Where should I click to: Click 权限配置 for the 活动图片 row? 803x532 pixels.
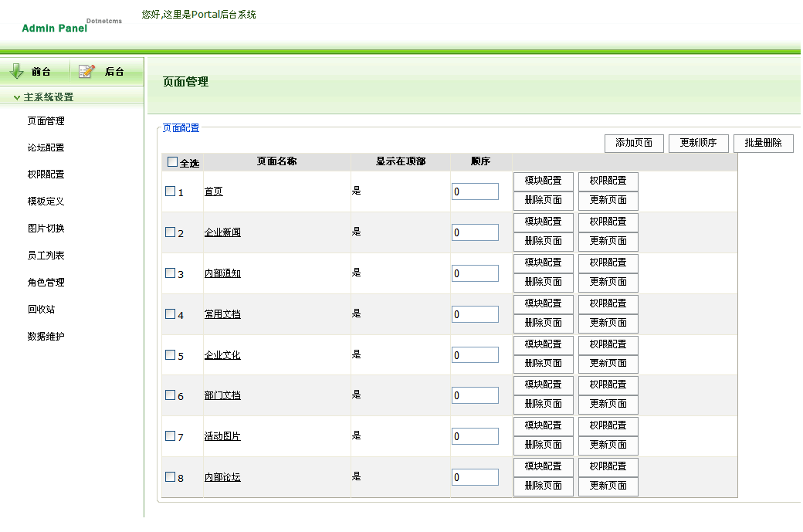coord(608,426)
